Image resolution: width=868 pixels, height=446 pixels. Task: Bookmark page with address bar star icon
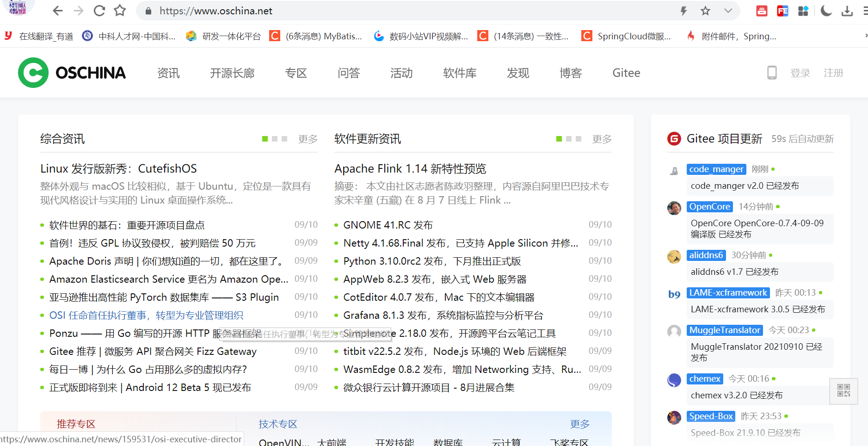click(705, 11)
